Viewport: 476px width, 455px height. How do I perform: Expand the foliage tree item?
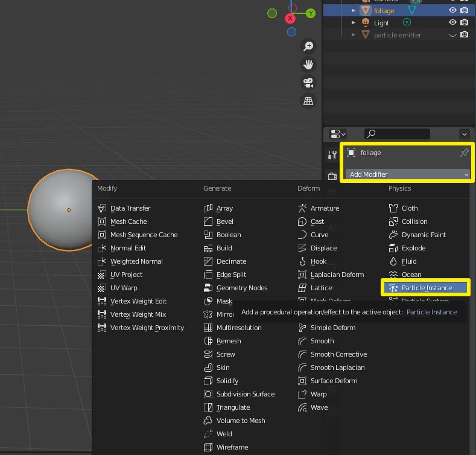[x=353, y=11]
